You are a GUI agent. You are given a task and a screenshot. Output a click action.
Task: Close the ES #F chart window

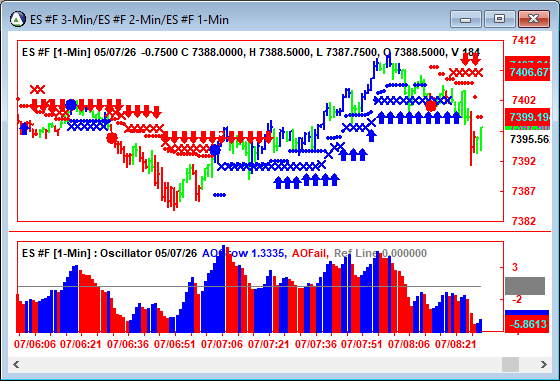534,19
